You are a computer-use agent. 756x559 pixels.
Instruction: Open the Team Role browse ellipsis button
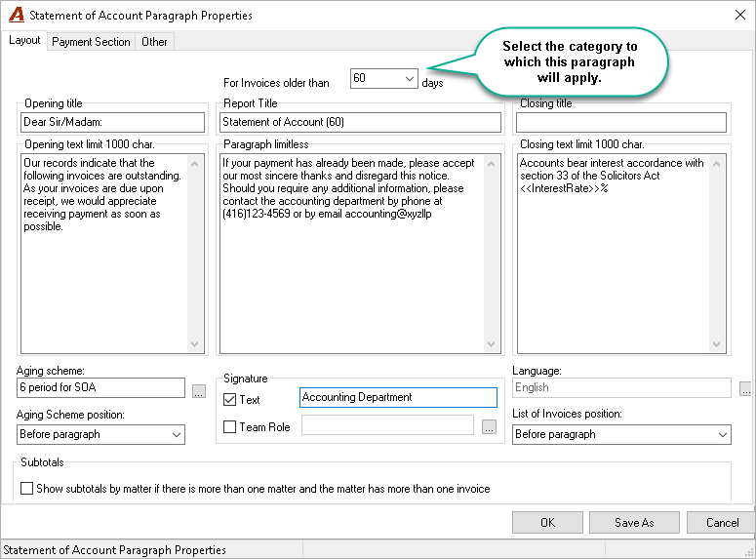pos(489,427)
